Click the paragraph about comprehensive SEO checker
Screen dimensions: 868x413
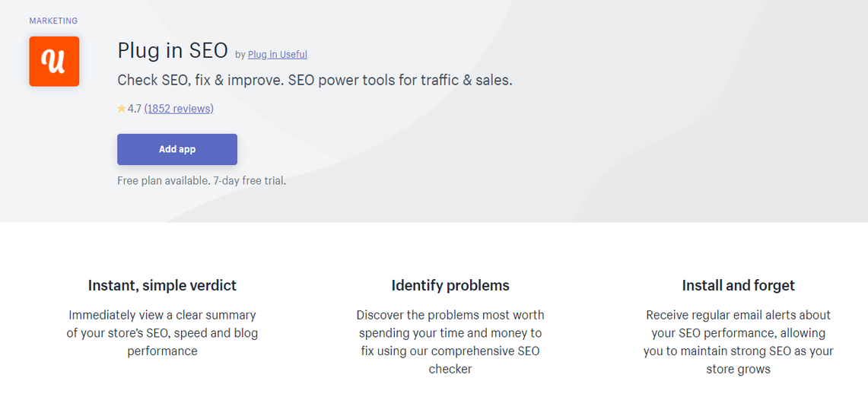pos(450,342)
